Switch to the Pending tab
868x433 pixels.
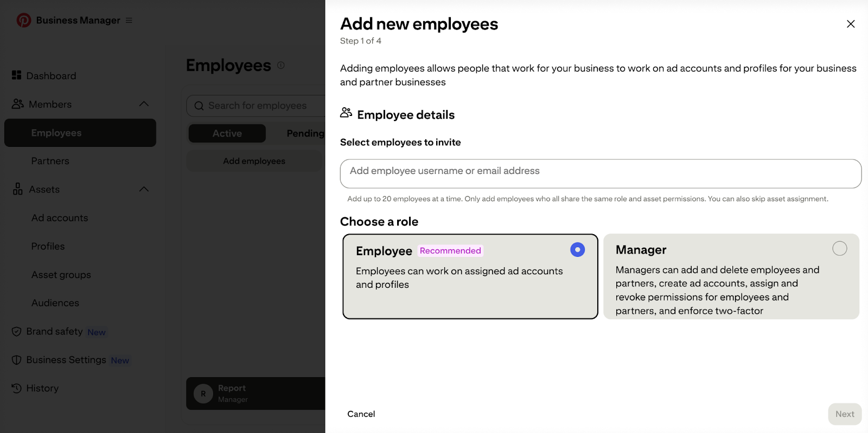point(305,133)
